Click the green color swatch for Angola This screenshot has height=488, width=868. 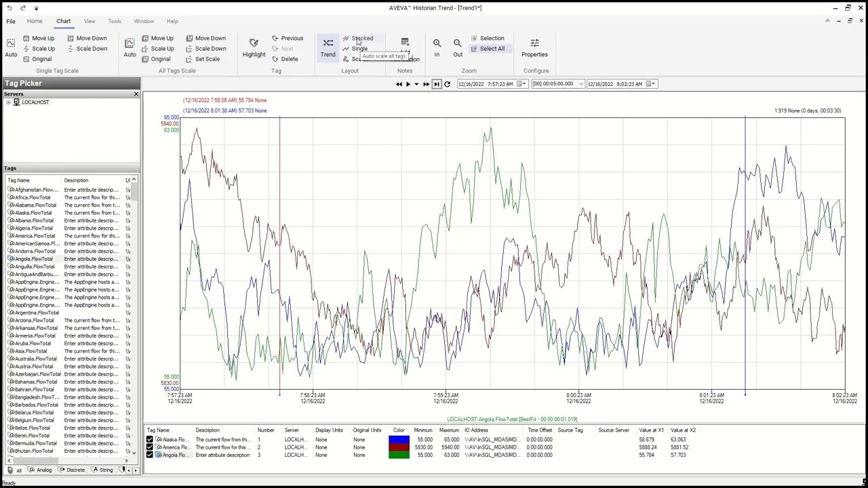pyautogui.click(x=399, y=455)
